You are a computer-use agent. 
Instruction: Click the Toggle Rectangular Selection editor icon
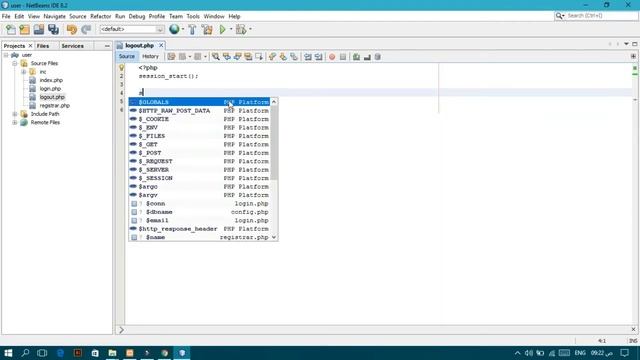click(x=259, y=57)
